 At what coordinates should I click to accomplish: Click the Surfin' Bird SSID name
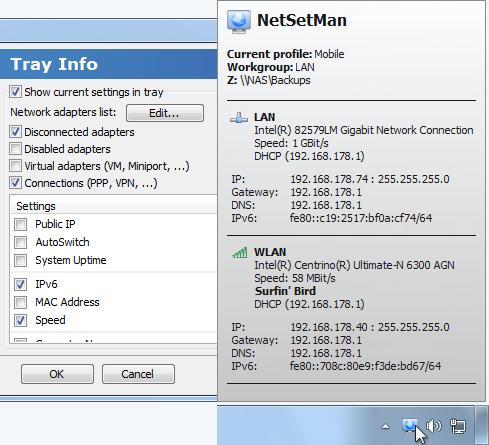click(285, 291)
